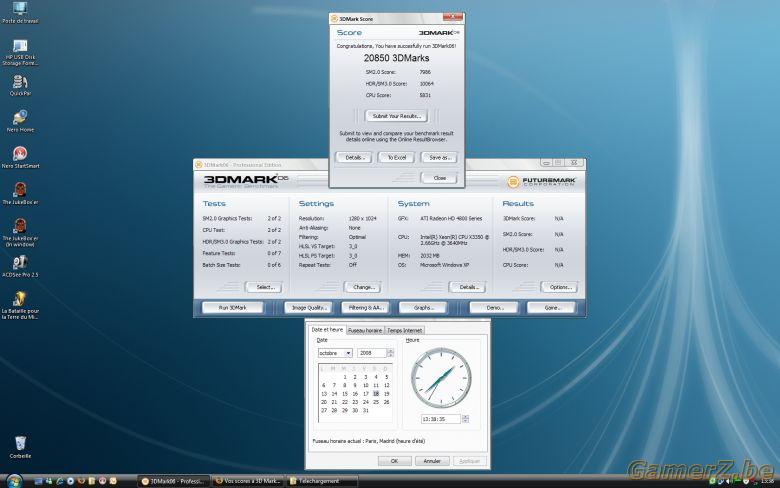
Task: Switch to Téléchargement taskbar button
Action: [x=322, y=481]
